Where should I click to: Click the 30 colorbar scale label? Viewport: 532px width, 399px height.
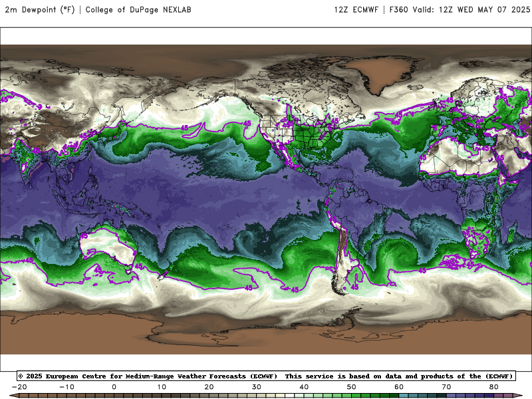pyautogui.click(x=257, y=387)
